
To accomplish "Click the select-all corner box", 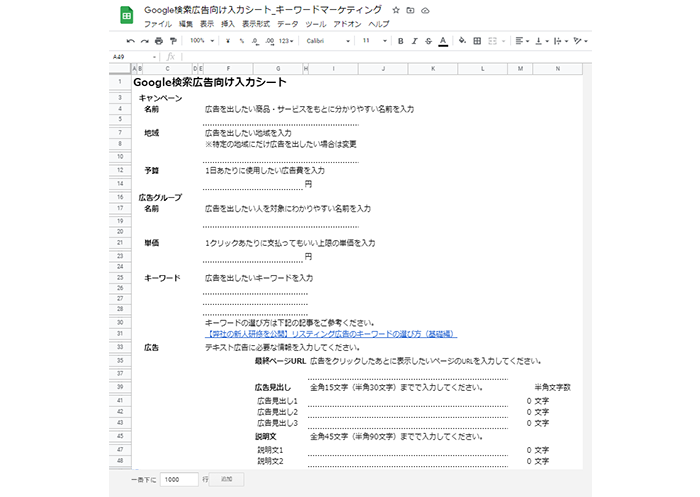I will pos(120,69).
